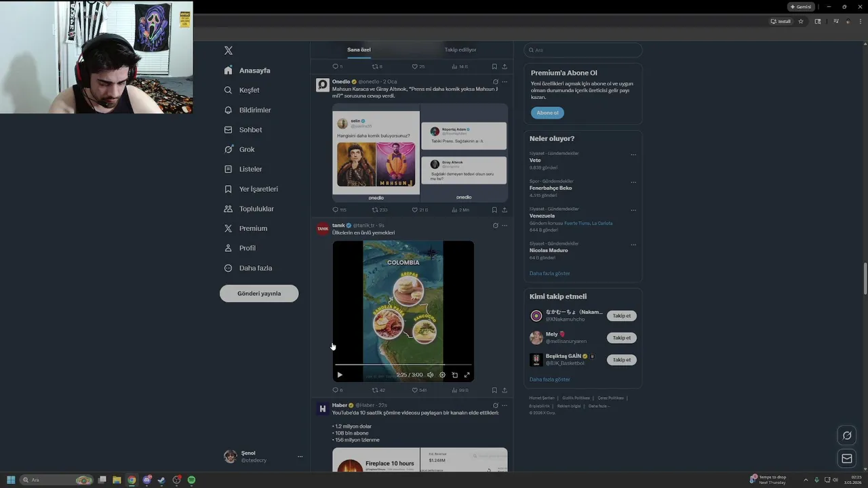
Task: Open the floating Grok button
Action: click(x=847, y=436)
